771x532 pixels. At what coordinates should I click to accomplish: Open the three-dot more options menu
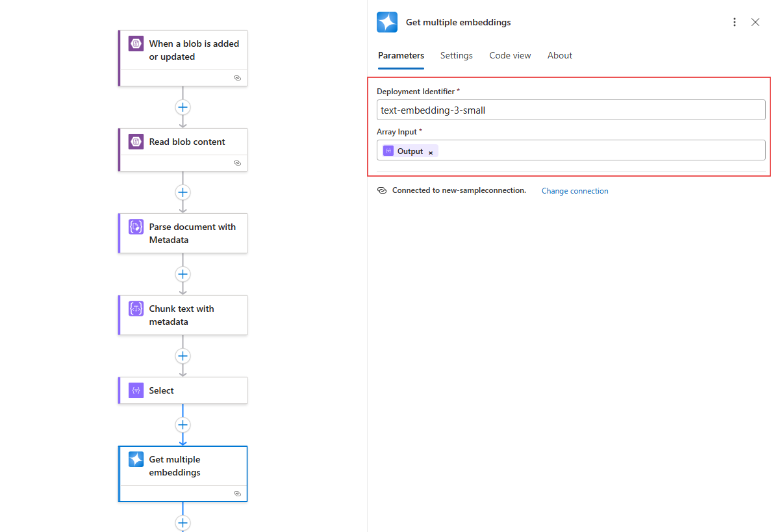[735, 22]
